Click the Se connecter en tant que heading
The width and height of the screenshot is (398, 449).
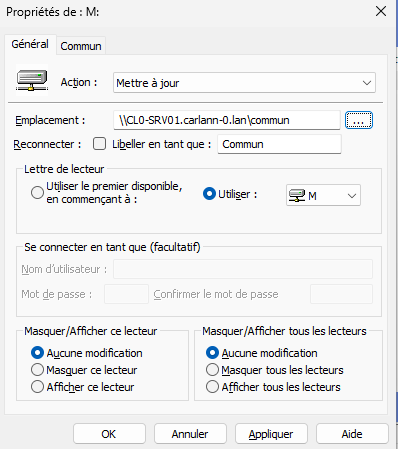click(112, 247)
